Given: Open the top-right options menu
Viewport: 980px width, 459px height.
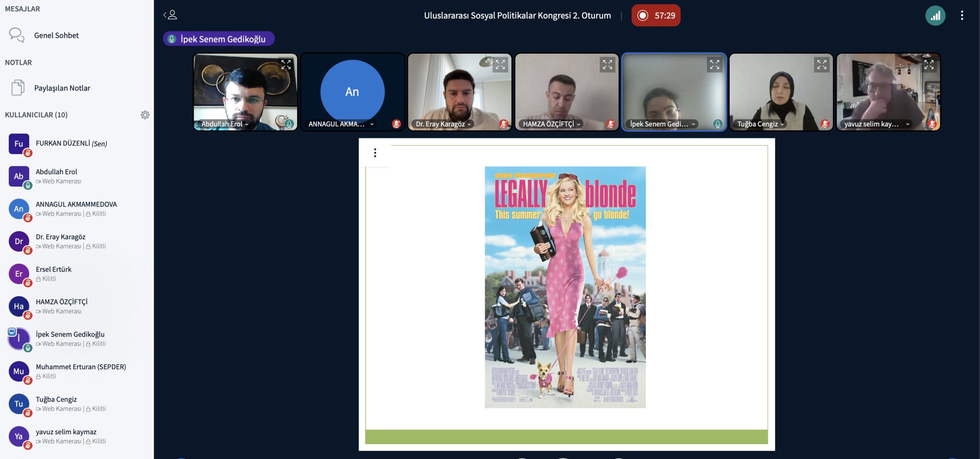Looking at the screenshot, I should [x=962, y=15].
